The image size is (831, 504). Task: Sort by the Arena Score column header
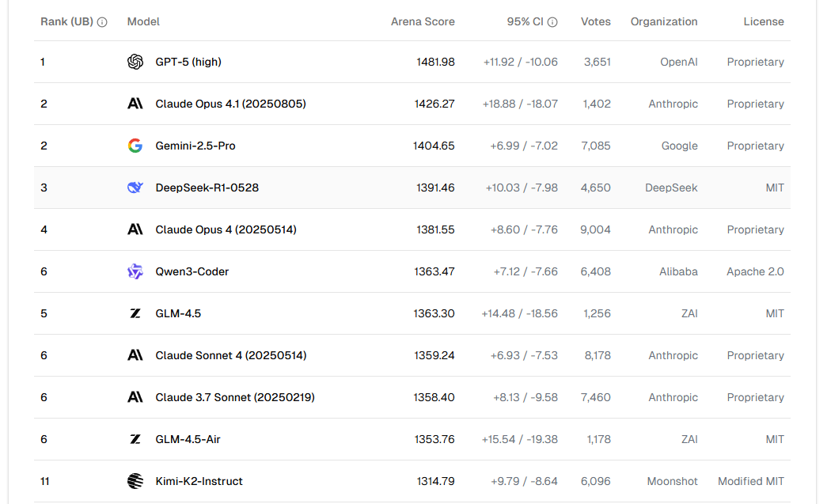[x=423, y=21]
